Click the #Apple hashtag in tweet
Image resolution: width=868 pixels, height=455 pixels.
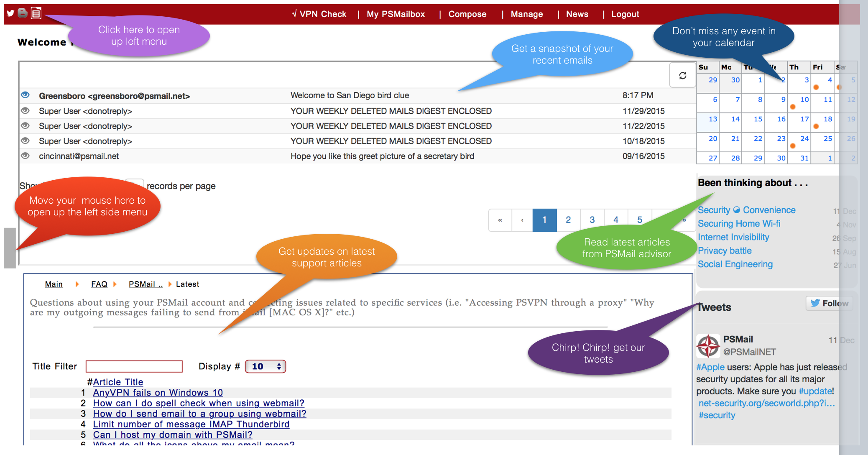point(710,367)
